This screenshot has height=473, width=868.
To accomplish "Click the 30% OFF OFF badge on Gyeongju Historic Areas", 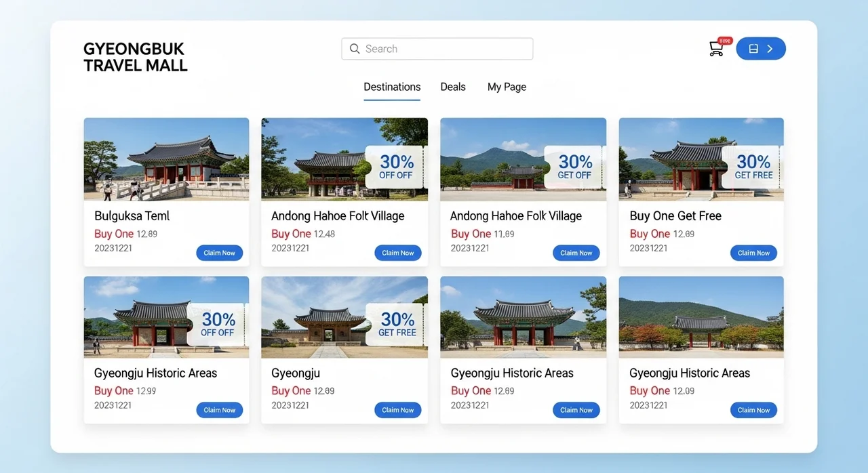I will click(x=218, y=324).
